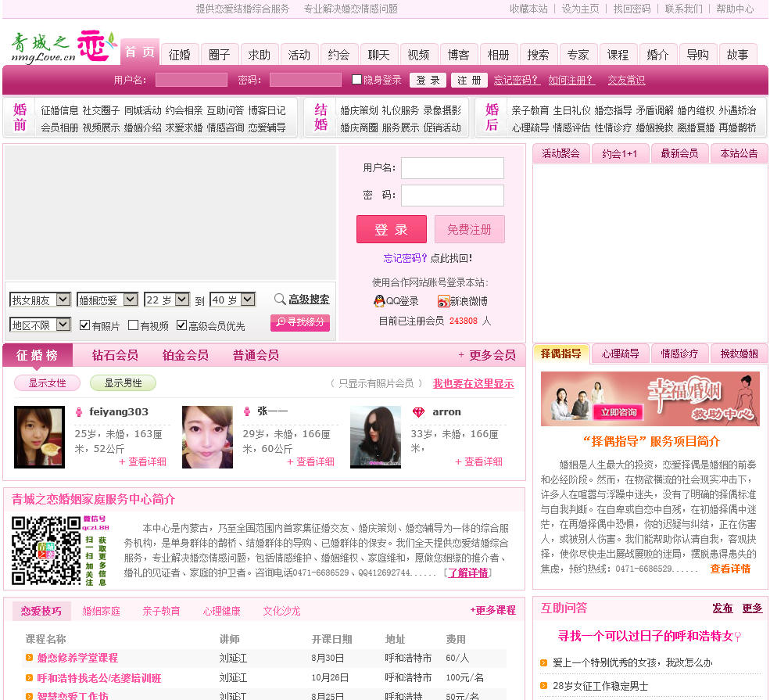The image size is (770, 700).
Task: Open the 了解详情 link
Action: [x=468, y=573]
